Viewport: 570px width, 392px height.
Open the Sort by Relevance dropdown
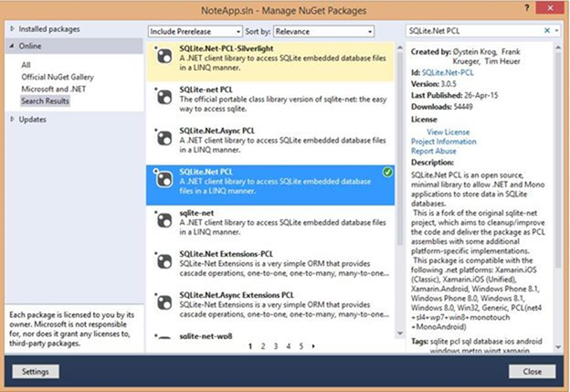click(323, 32)
